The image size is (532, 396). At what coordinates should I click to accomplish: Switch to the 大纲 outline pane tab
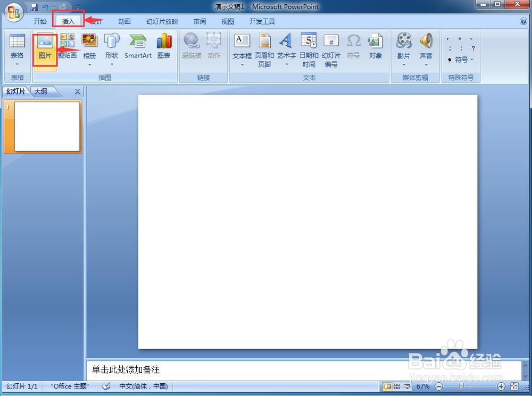tap(41, 91)
